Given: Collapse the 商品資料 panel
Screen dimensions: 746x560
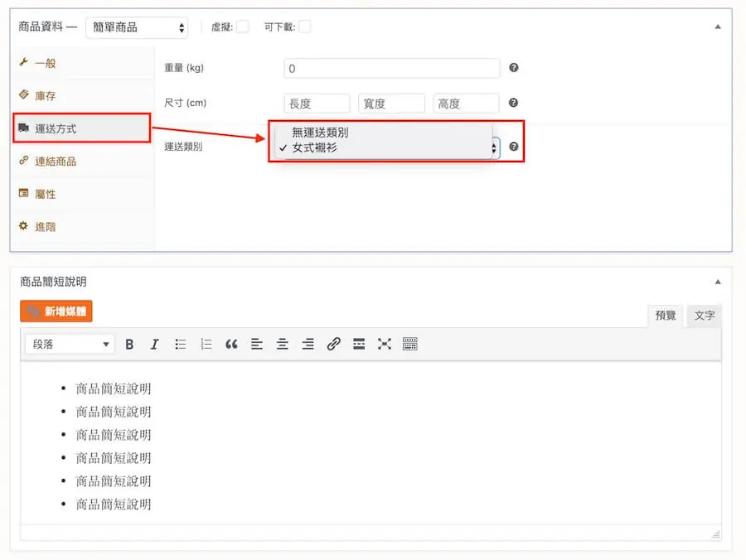Looking at the screenshot, I should coord(718,27).
